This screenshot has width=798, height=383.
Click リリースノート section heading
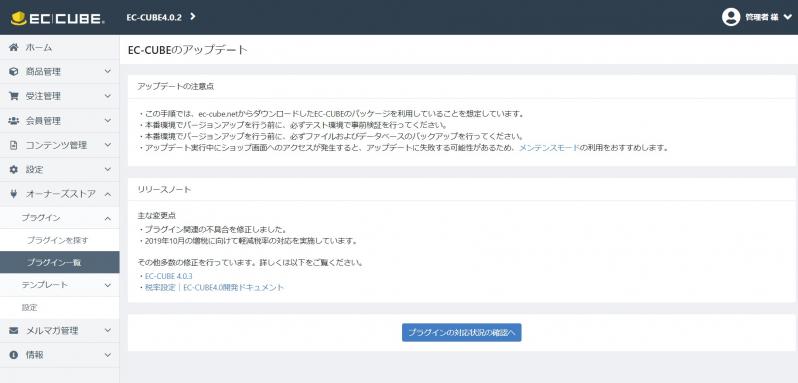(x=164, y=190)
